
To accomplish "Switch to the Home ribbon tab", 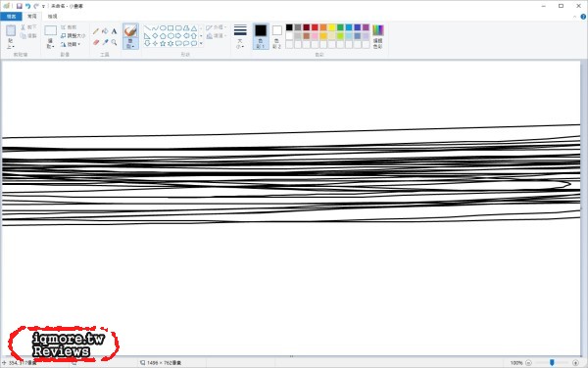I will (x=32, y=17).
